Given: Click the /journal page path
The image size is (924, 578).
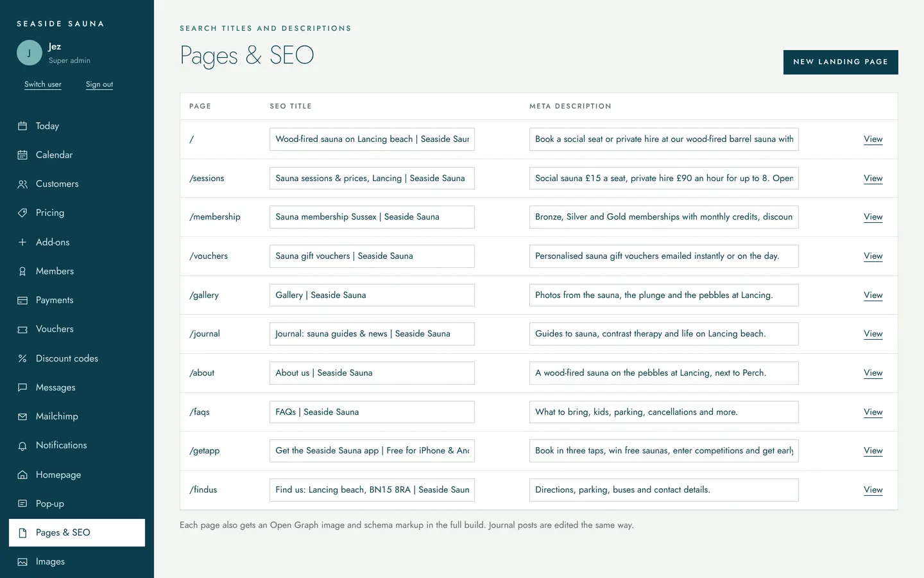Looking at the screenshot, I should (x=205, y=334).
